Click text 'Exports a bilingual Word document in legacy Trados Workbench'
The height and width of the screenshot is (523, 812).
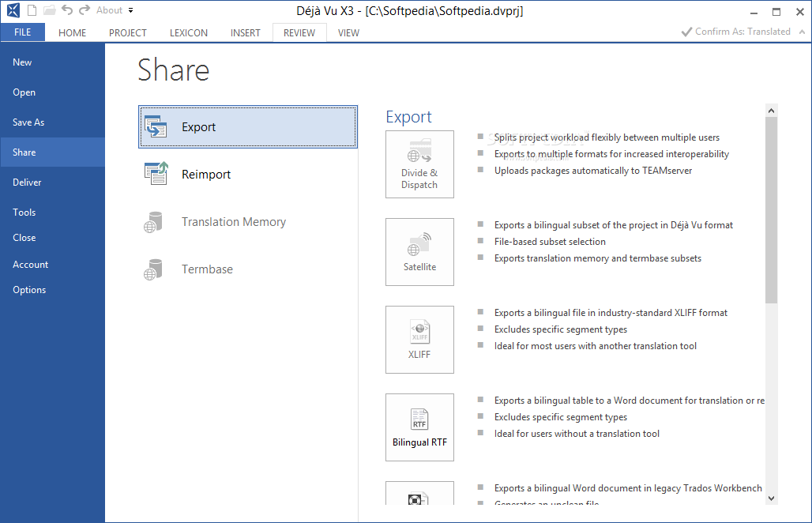(628, 487)
